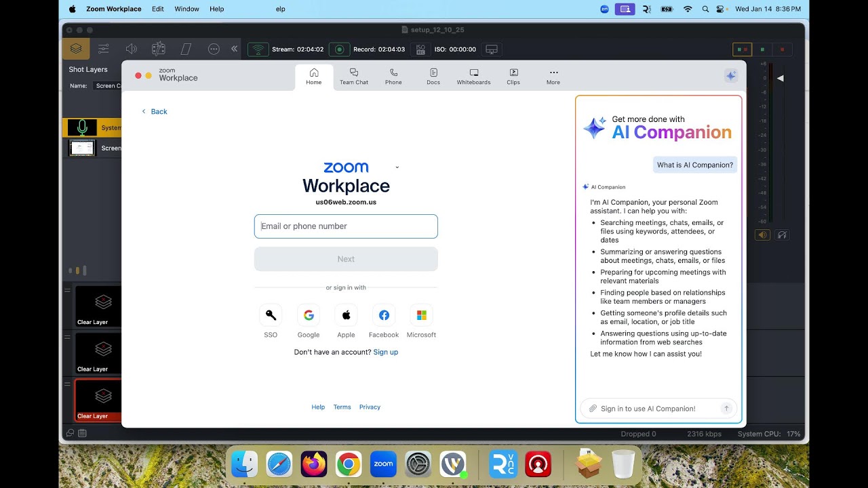868x488 pixels.
Task: Sign in with Apple icon
Action: [x=346, y=315]
